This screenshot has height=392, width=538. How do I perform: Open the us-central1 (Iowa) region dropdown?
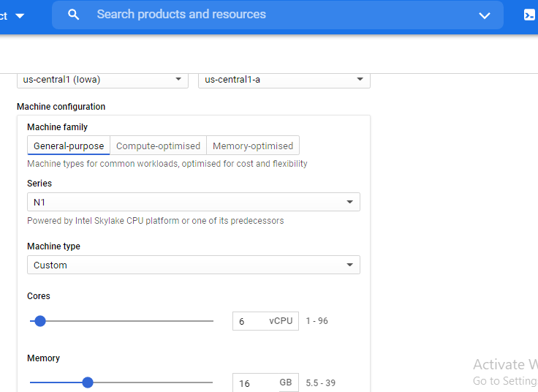coord(102,79)
